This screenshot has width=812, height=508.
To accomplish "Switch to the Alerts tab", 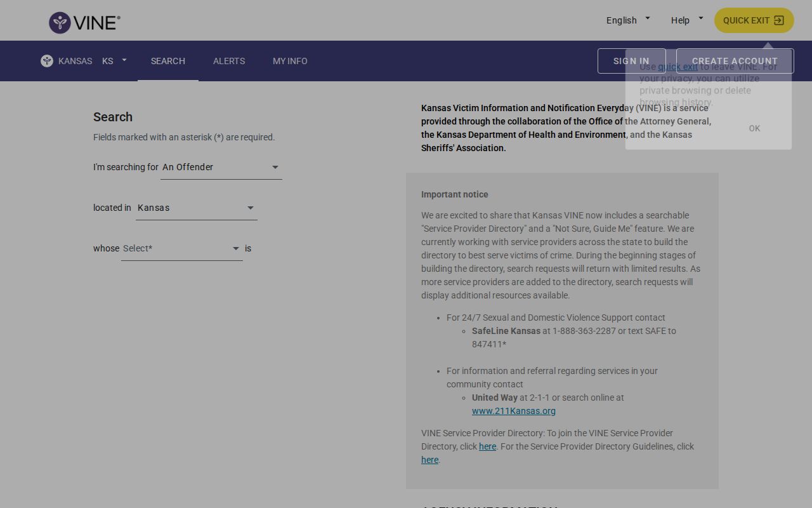I will click(x=229, y=61).
